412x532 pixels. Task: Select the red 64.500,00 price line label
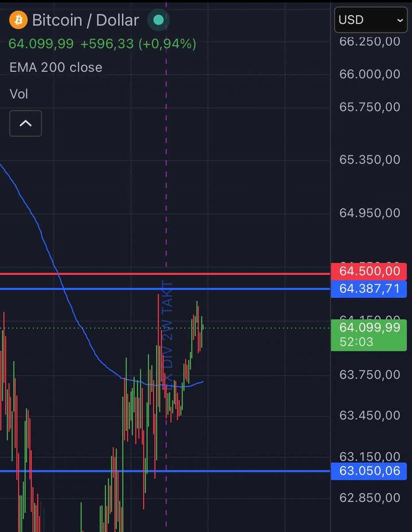(x=369, y=271)
